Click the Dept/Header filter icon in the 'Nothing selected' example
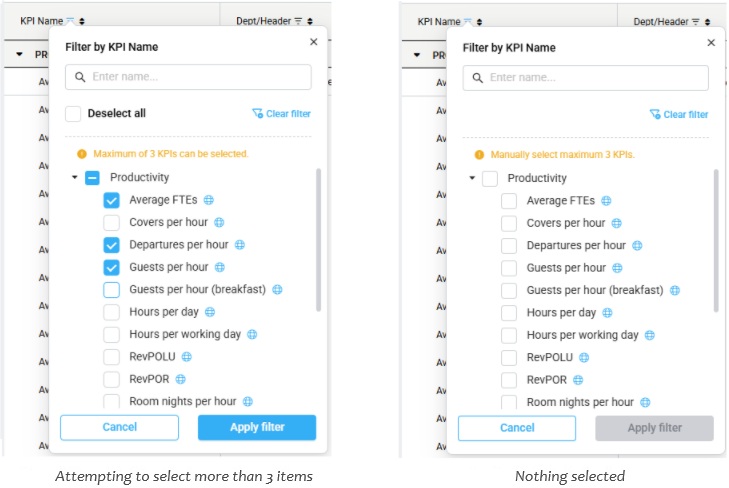Screen dimensions: 729x488 pyautogui.click(x=696, y=22)
